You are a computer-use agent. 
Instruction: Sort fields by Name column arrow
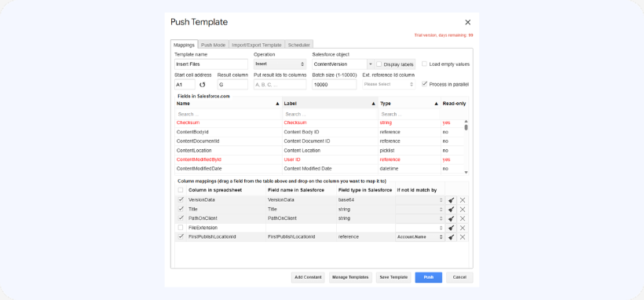pos(277,104)
